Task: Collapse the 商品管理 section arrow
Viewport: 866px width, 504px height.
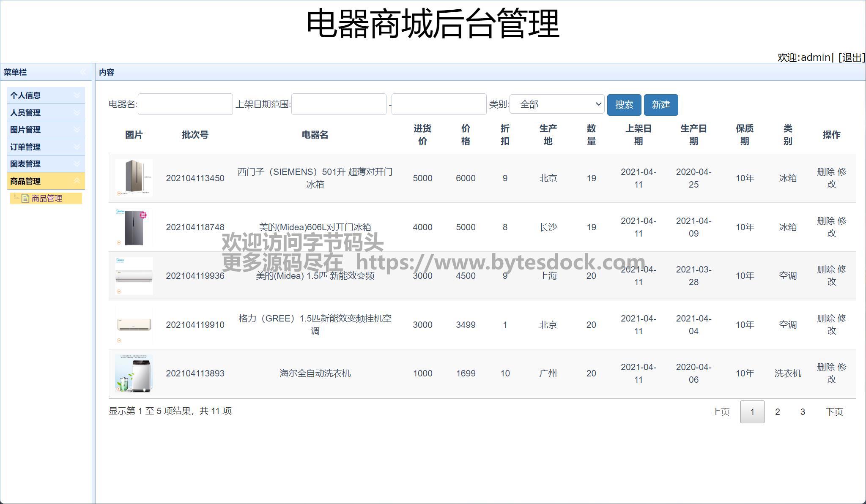Action: [x=77, y=181]
